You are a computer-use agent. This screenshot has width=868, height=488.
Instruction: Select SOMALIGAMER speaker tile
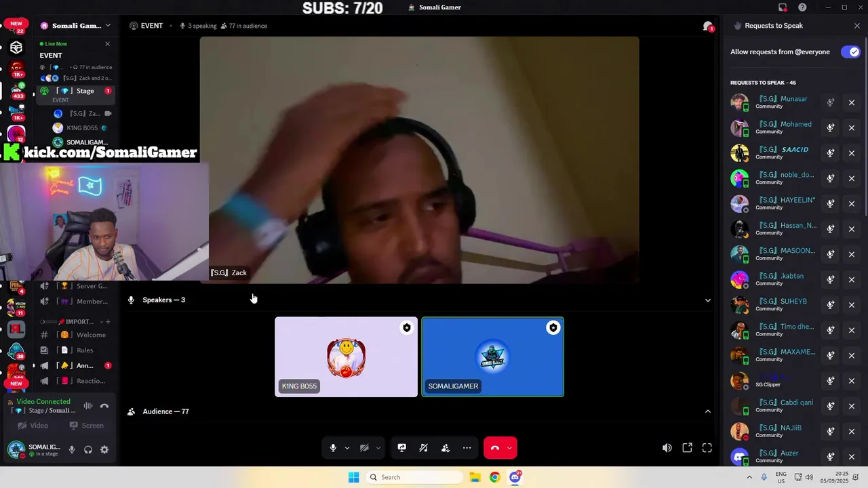click(493, 357)
